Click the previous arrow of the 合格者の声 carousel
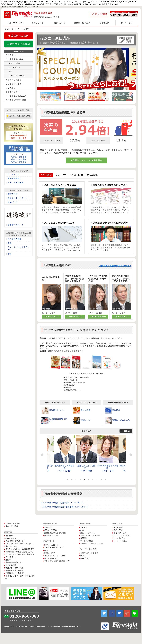 click(42, 455)
